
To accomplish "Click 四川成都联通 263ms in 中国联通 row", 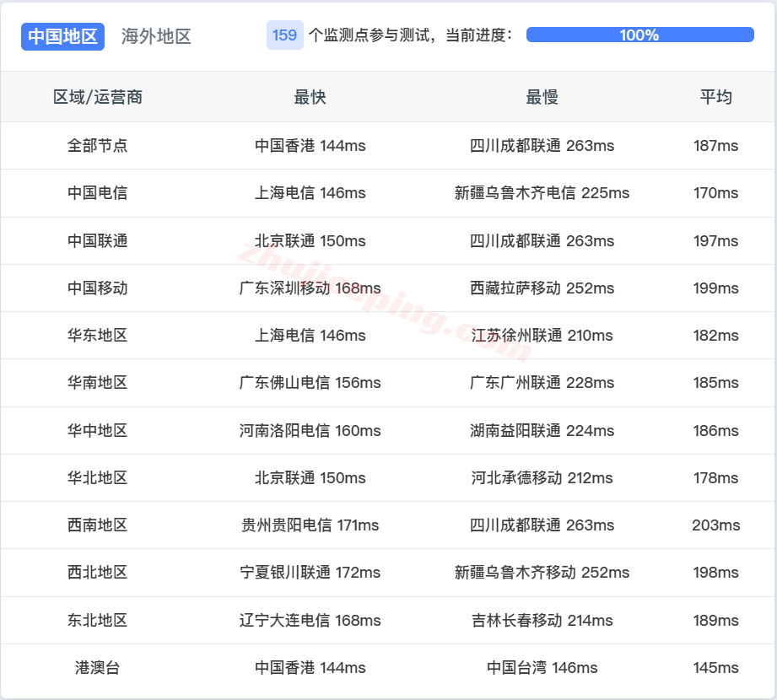I will [542, 240].
